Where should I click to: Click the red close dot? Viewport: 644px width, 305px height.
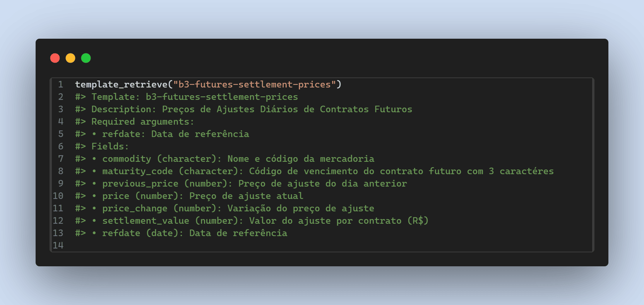pyautogui.click(x=55, y=58)
